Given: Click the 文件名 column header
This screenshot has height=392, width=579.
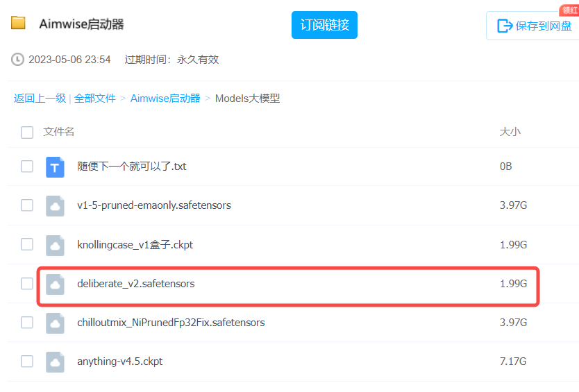Looking at the screenshot, I should coord(59,132).
